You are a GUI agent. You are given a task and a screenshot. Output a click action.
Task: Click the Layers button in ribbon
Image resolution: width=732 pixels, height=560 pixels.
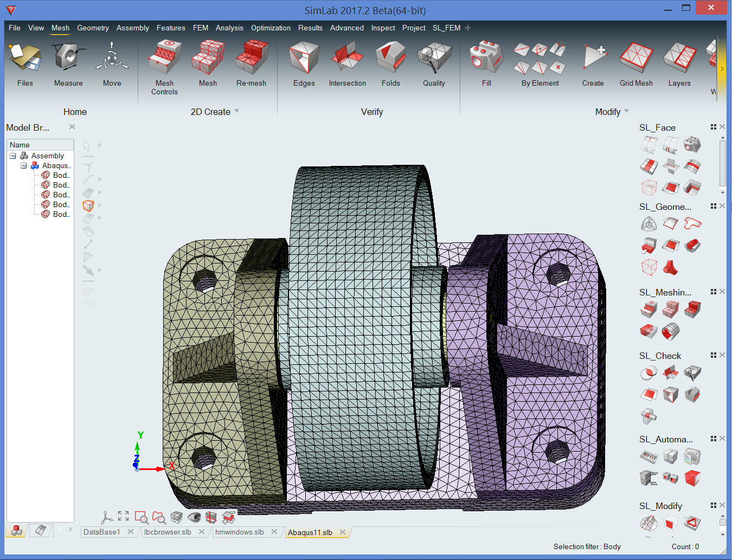679,59
